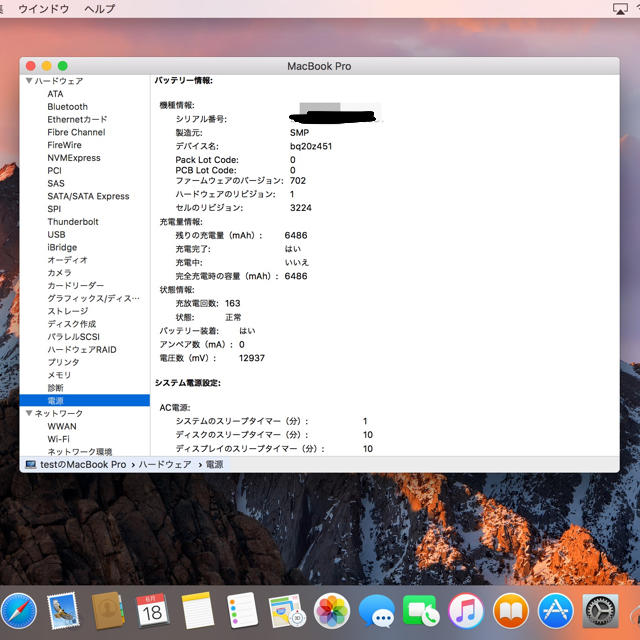This screenshot has height=640, width=640.
Task: Select Fibre Channel in sidebar
Action: 76,132
